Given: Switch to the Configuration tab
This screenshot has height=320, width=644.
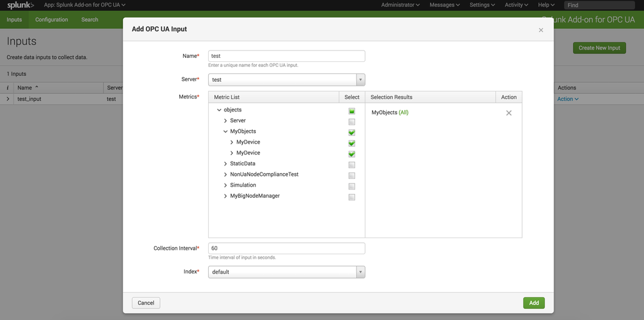Looking at the screenshot, I should [52, 20].
